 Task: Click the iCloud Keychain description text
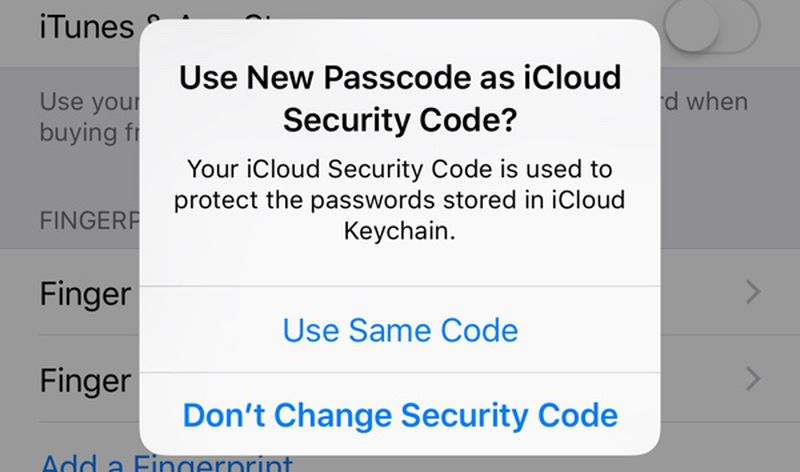[399, 200]
